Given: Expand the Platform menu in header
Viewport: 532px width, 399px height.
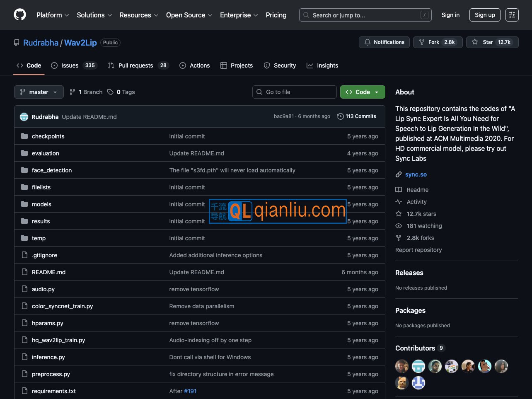Looking at the screenshot, I should pos(52,15).
